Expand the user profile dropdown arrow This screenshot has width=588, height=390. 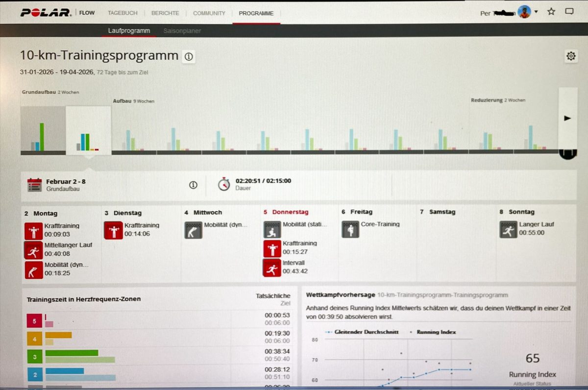[x=536, y=12]
